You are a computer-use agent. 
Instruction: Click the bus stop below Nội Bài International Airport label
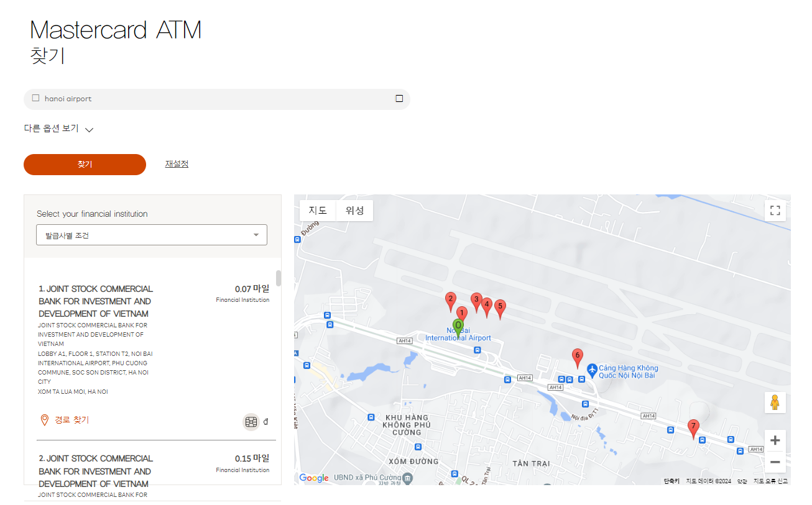(x=477, y=350)
